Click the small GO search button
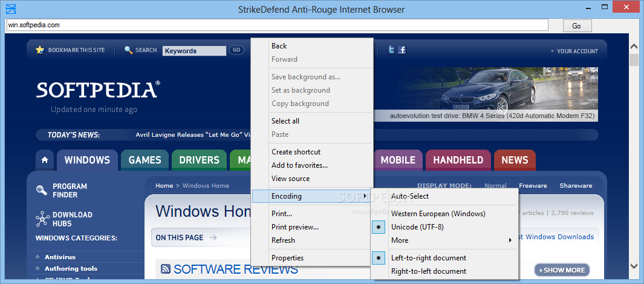Viewport: 644px width, 284px height. 236,50
